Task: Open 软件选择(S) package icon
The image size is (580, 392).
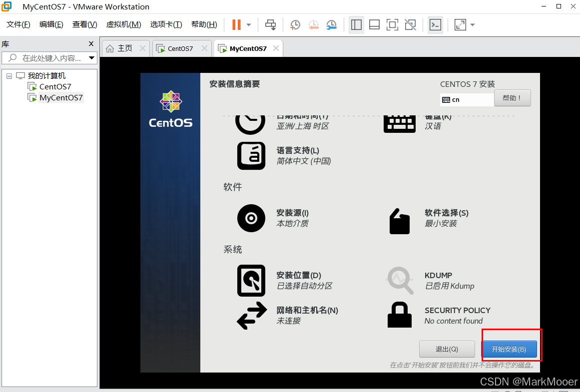Action: pyautogui.click(x=400, y=221)
